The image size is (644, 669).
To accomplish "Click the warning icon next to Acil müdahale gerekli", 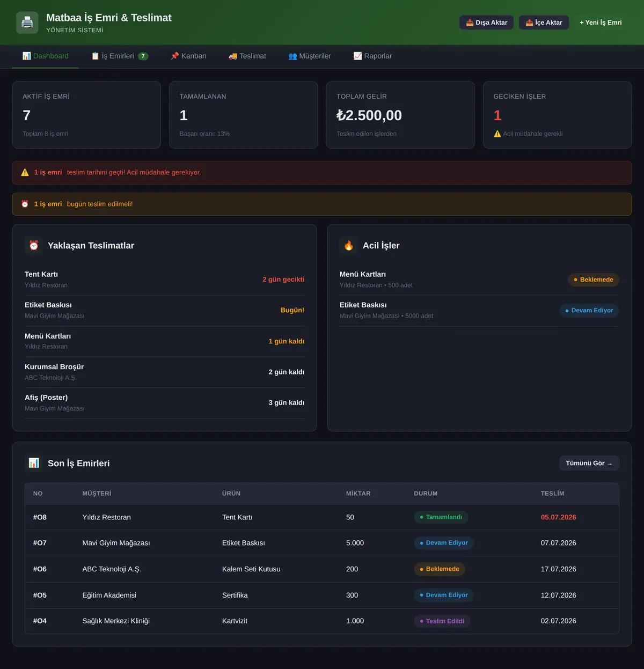I will pos(497,134).
